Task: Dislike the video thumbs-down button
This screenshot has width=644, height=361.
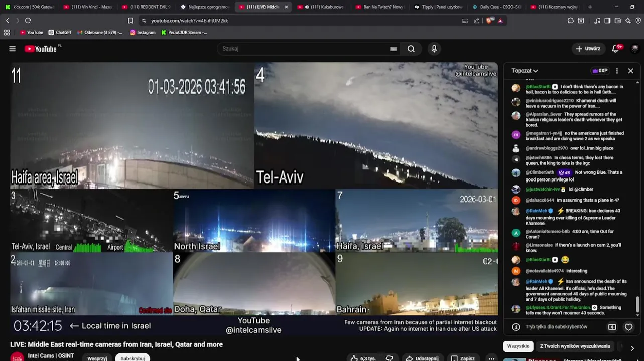Action: tap(390, 358)
